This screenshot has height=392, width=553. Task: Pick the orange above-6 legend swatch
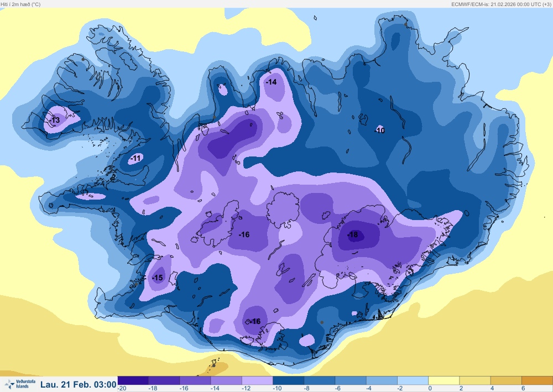(x=537, y=380)
